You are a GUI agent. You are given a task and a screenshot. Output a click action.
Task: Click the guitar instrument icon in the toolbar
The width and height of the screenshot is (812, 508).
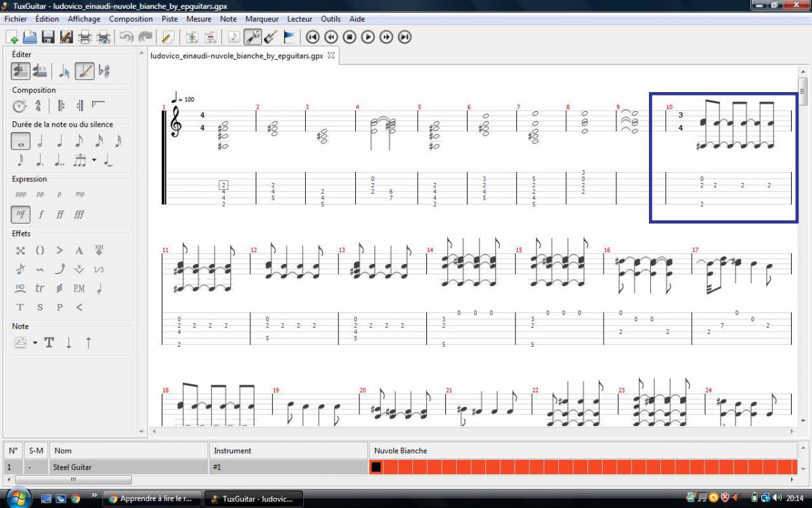[271, 37]
